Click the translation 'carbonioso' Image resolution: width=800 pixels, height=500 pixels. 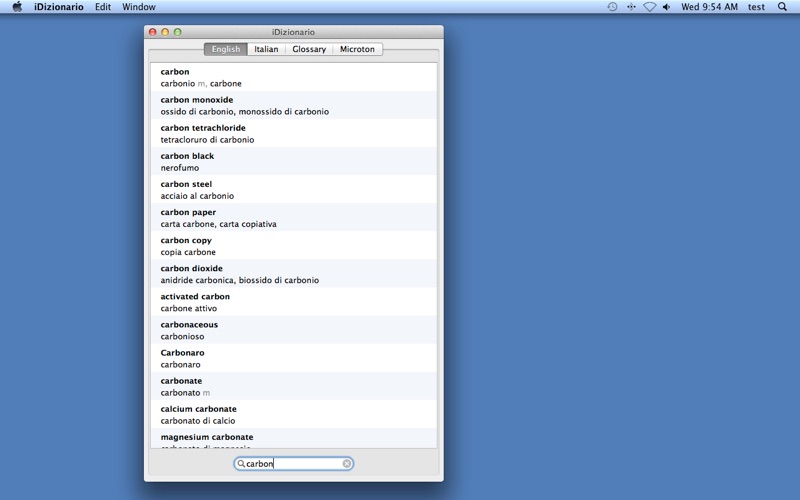pyautogui.click(x=182, y=336)
